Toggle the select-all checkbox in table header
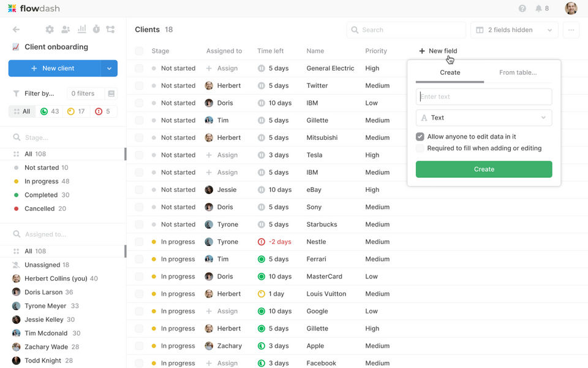Viewport: 588px width, 368px height. click(x=139, y=51)
